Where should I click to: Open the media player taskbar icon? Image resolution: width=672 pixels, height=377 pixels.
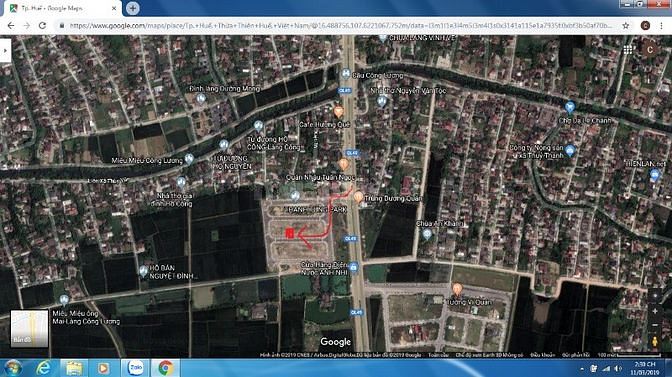click(x=103, y=368)
